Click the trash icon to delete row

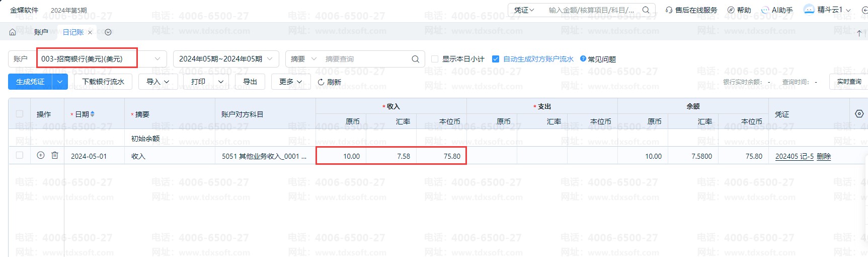click(x=55, y=156)
